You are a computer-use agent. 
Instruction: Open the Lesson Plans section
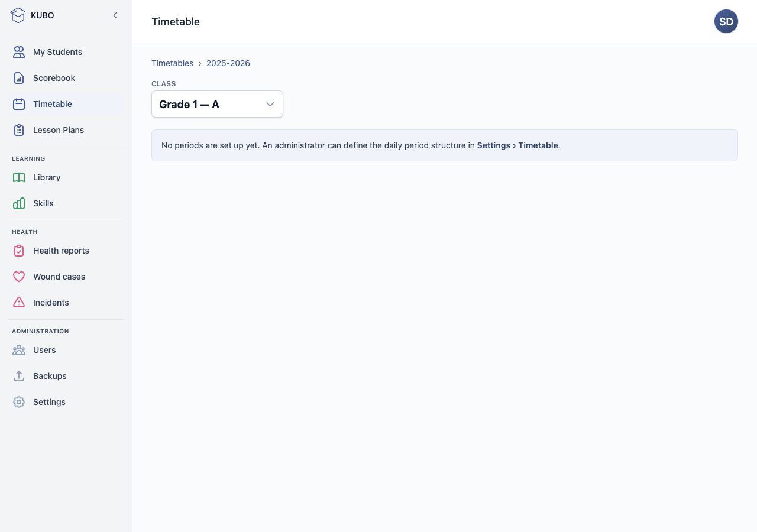66,130
